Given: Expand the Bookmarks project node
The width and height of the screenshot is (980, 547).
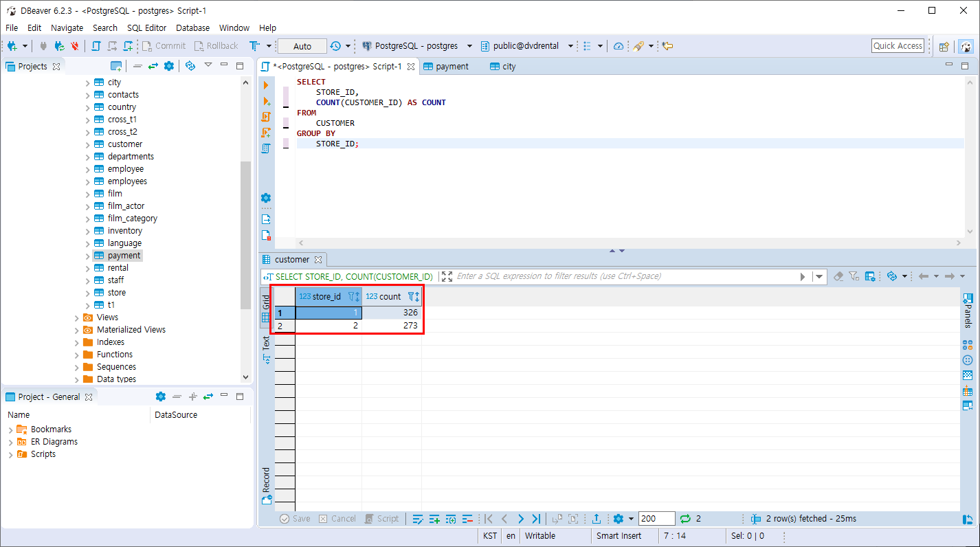Looking at the screenshot, I should (10, 429).
